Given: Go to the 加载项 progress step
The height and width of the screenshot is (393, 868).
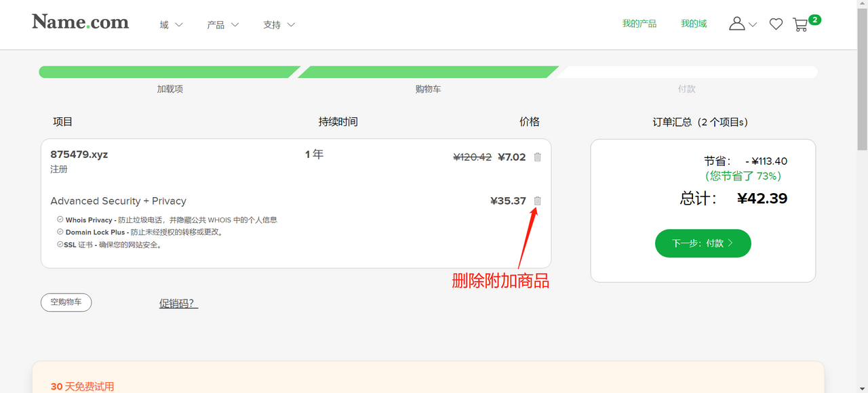Looking at the screenshot, I should [x=170, y=89].
